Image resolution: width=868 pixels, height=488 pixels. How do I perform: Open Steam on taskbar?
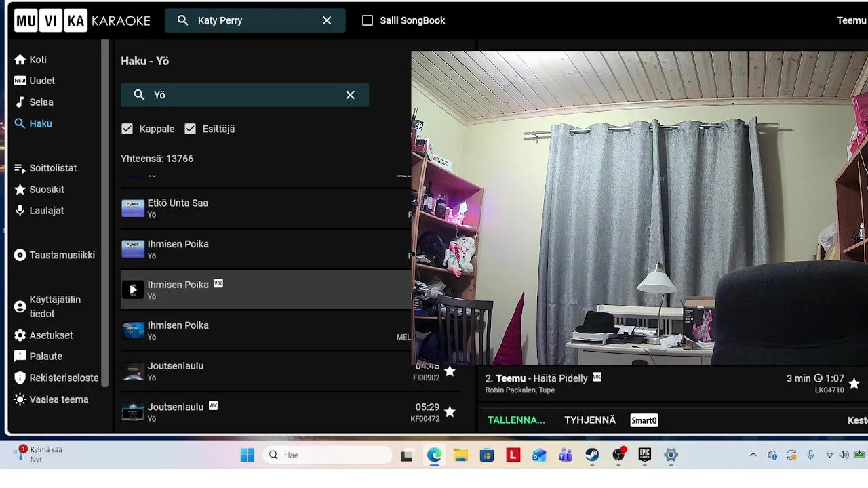coord(592,455)
